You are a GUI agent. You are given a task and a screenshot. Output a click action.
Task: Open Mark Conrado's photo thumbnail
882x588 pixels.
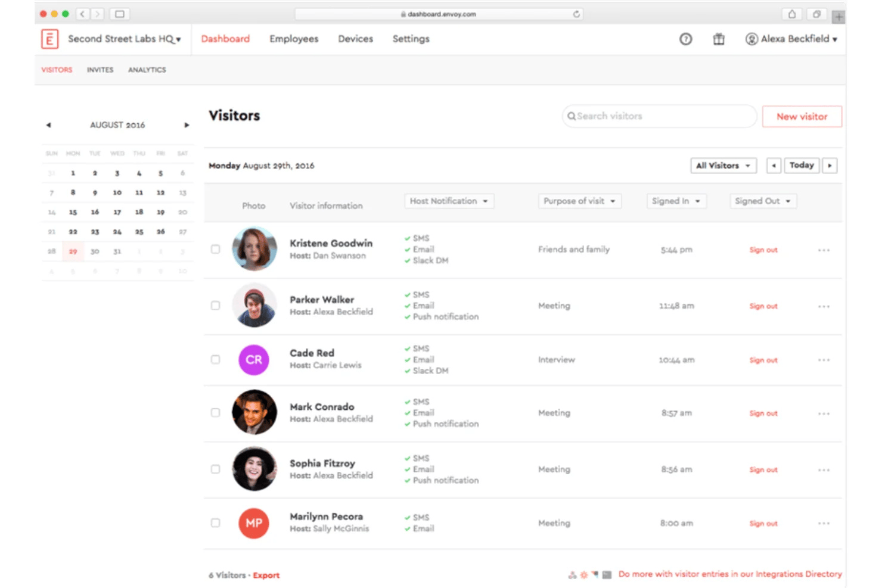[x=254, y=412]
